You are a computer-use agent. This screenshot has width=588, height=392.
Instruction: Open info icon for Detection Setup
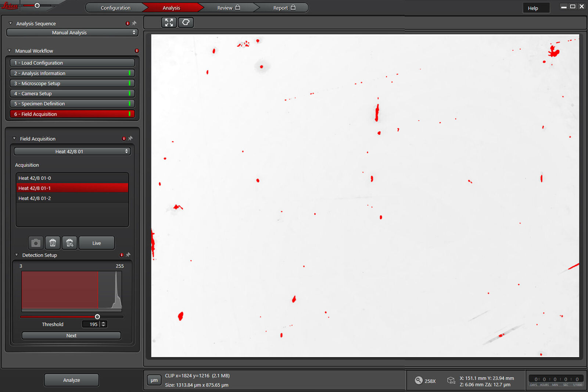(x=122, y=255)
